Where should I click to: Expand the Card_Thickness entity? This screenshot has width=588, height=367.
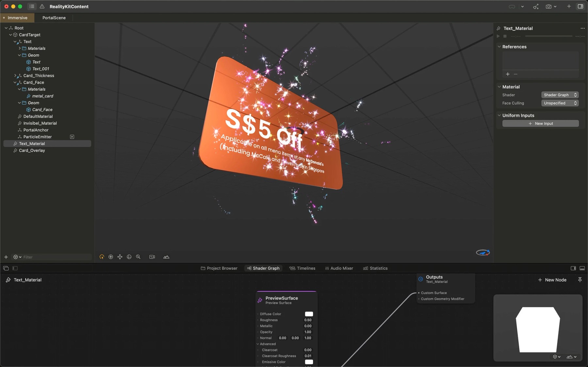pos(15,76)
